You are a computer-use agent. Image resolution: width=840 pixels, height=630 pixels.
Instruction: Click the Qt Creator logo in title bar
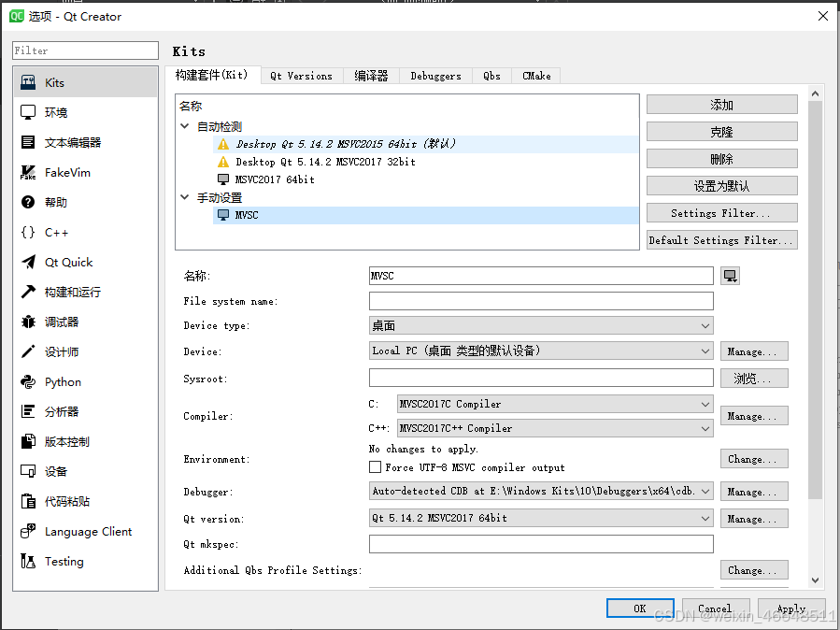16,16
